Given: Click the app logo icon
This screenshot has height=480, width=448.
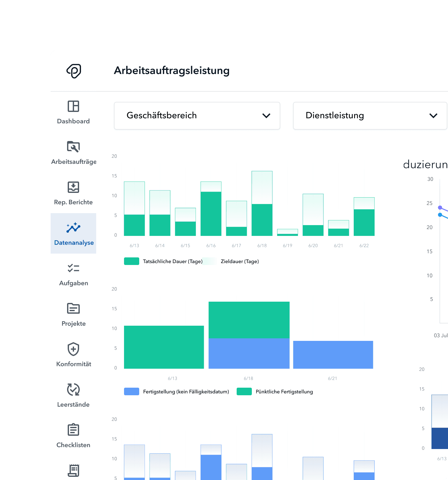Looking at the screenshot, I should [x=74, y=71].
